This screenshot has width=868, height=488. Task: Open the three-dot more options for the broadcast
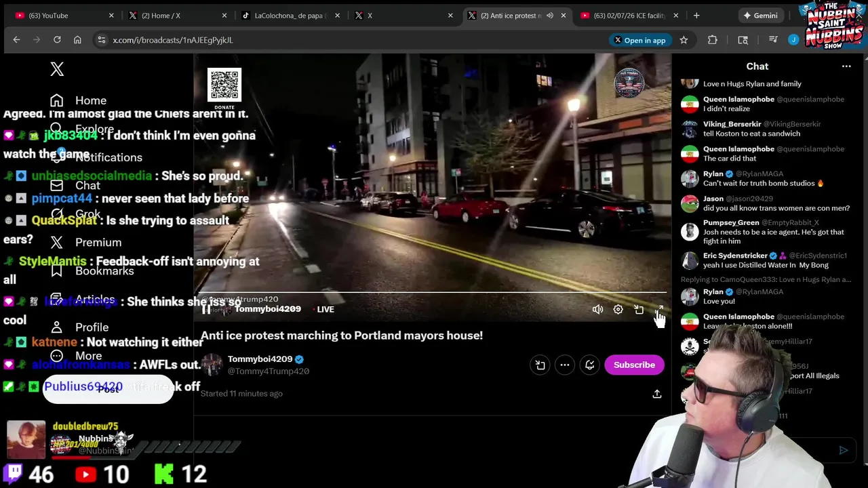point(564,365)
